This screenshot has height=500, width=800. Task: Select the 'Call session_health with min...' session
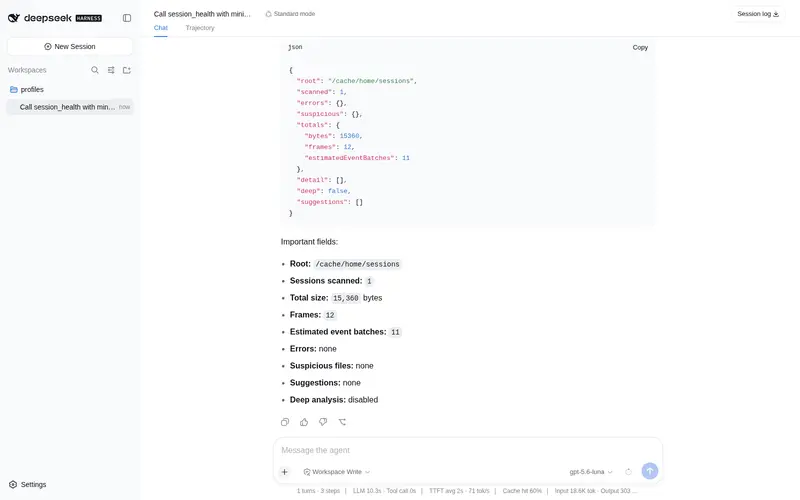pos(70,107)
